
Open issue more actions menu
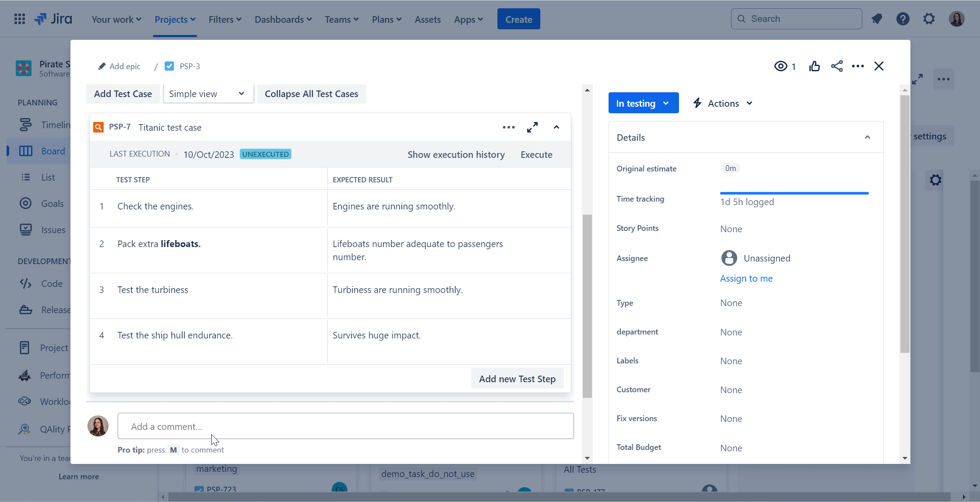coord(857,66)
